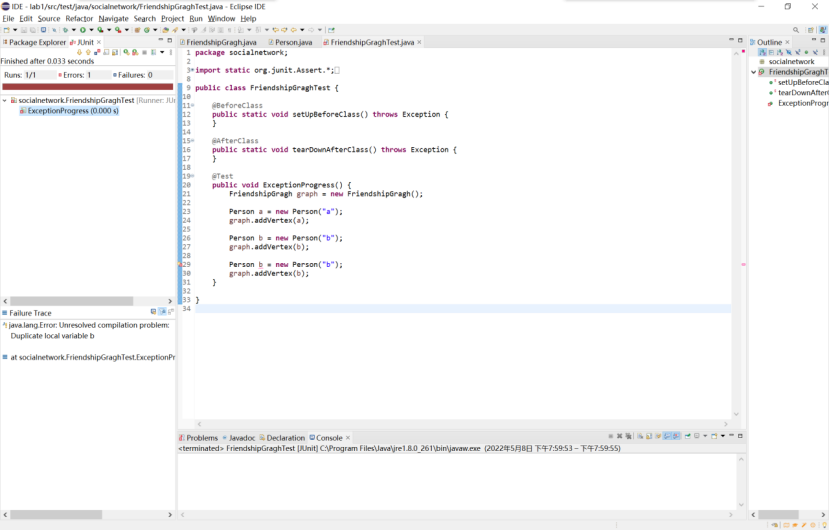Image resolution: width=830 pixels, height=530 pixels.
Task: Toggle Outline Hide Fields button
Action: (789, 52)
